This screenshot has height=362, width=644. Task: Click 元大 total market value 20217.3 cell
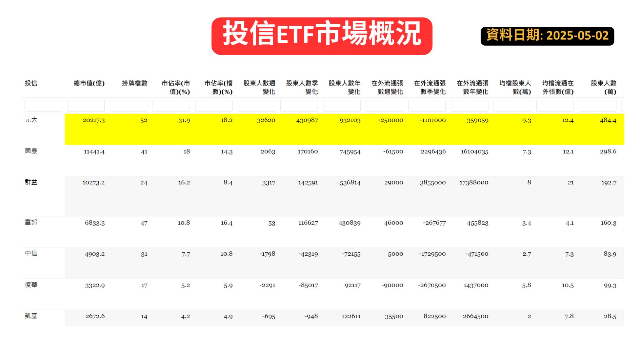[x=94, y=120]
